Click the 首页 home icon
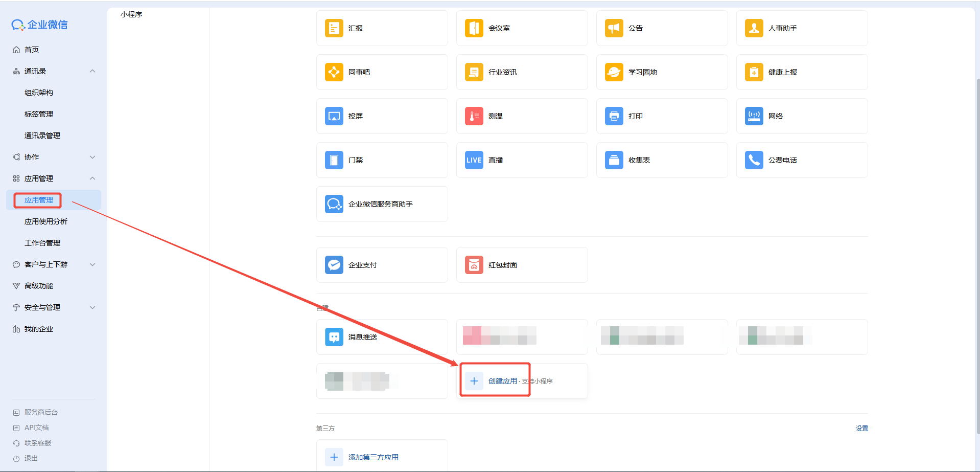The image size is (980, 472). click(16, 50)
